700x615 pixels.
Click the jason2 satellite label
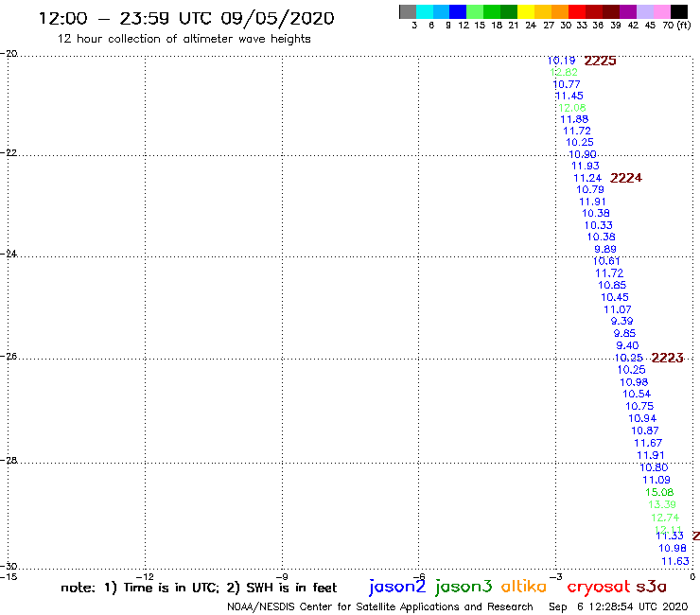point(397,587)
